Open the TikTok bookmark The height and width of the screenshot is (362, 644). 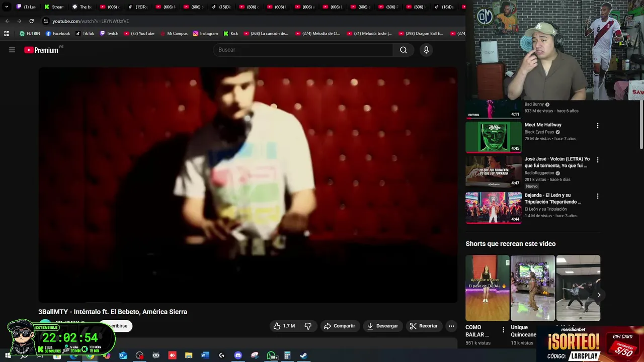(85, 34)
